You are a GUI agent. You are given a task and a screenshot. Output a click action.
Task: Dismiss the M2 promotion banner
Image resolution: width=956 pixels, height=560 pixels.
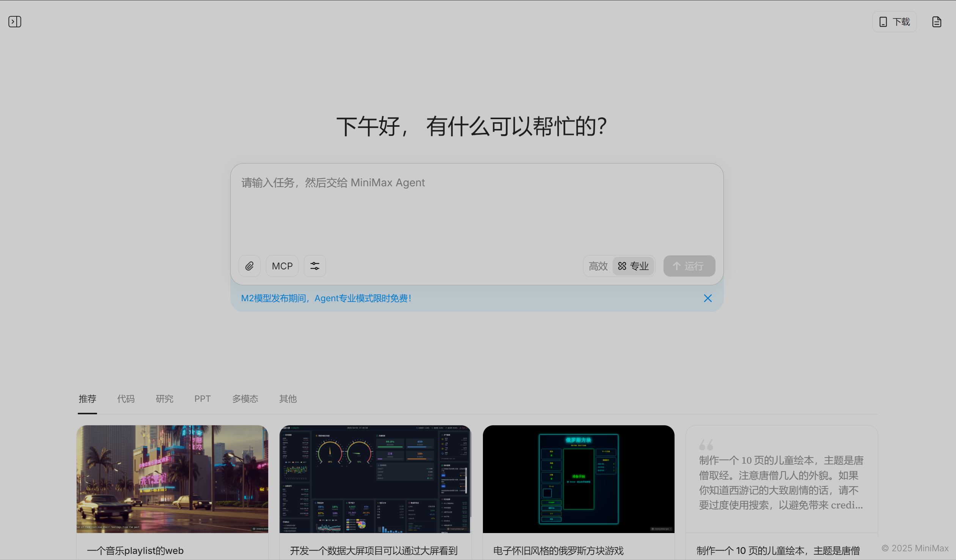(x=708, y=298)
